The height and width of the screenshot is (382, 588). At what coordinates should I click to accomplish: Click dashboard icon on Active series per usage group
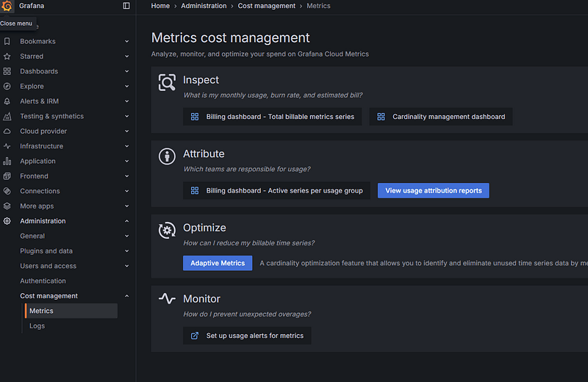(x=195, y=190)
